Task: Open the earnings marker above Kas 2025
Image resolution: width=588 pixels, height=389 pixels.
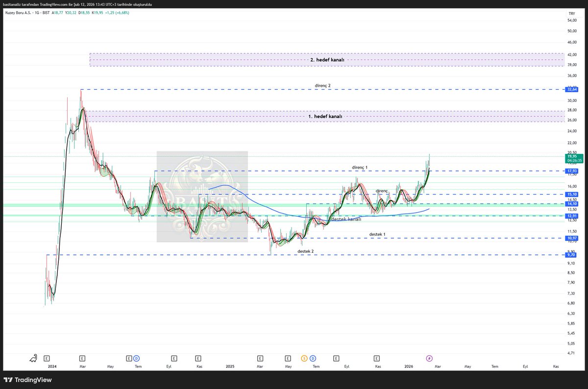Action: coord(376,359)
